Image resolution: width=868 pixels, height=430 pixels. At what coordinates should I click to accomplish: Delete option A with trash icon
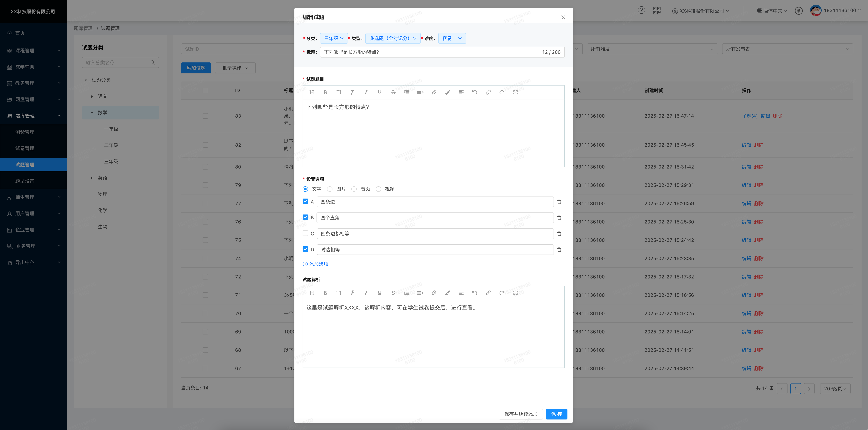pyautogui.click(x=559, y=202)
